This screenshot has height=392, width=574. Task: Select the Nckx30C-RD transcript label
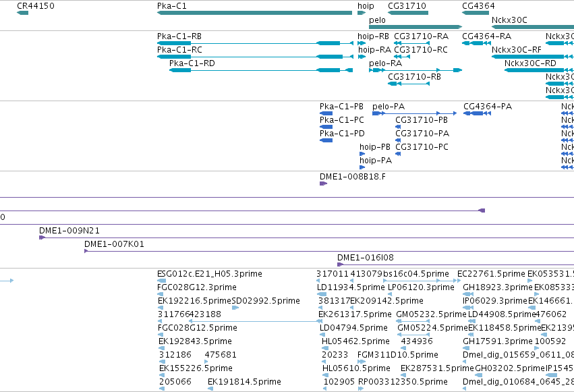pos(530,63)
